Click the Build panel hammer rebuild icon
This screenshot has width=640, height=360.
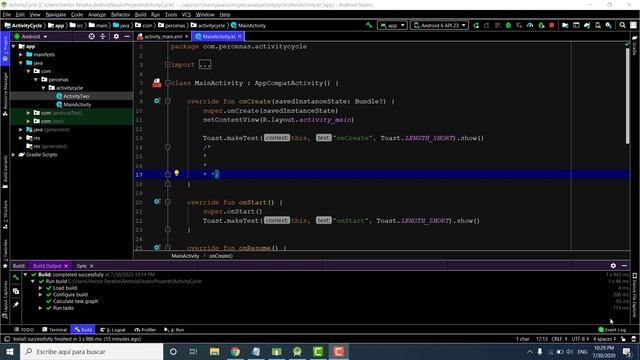click(16, 278)
